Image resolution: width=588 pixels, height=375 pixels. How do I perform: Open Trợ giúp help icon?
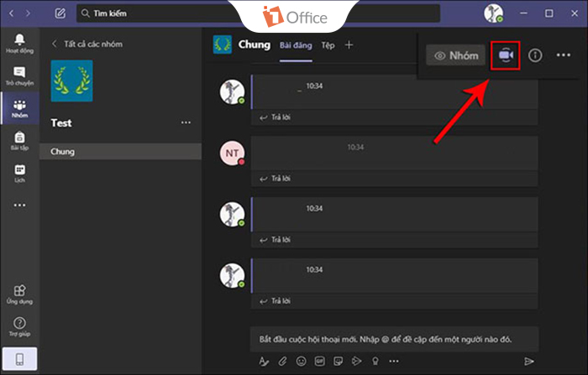click(19, 326)
